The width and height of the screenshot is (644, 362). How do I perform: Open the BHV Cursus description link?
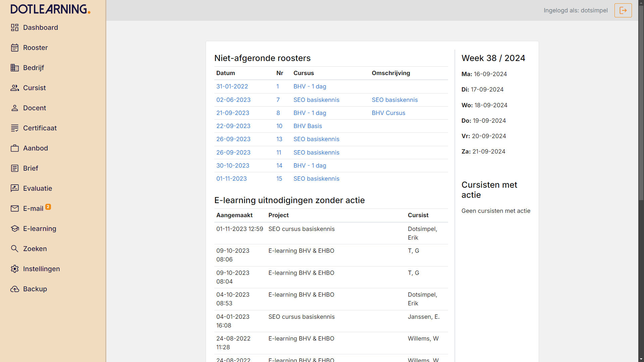(388, 113)
